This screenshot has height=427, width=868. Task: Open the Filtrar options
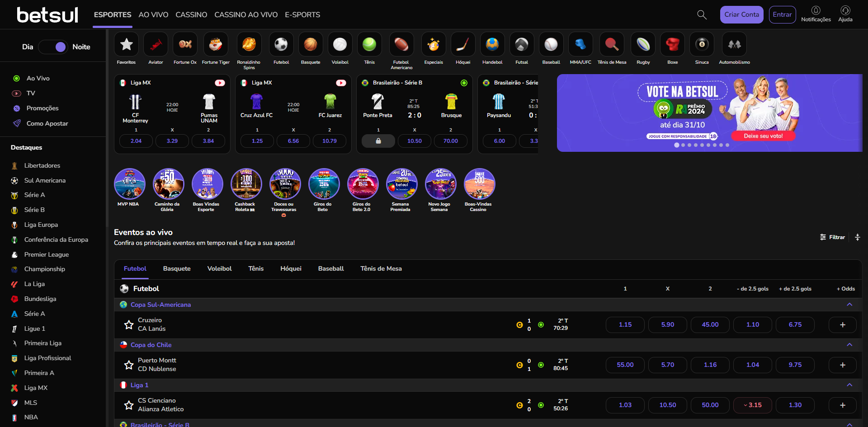coord(832,237)
